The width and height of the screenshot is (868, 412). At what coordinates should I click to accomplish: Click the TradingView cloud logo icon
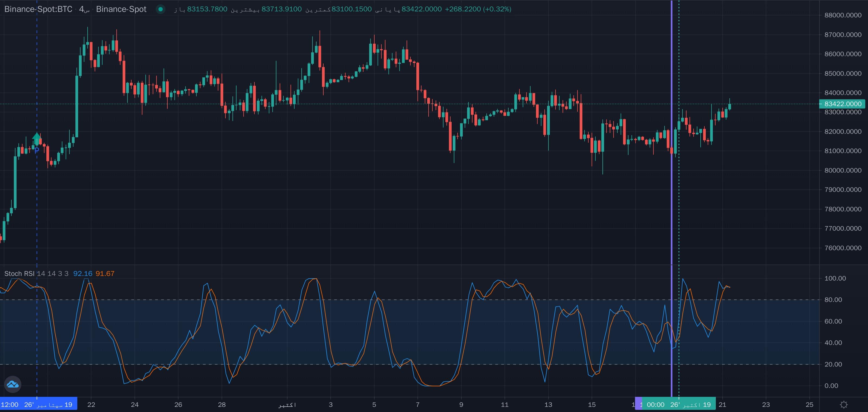(13, 384)
